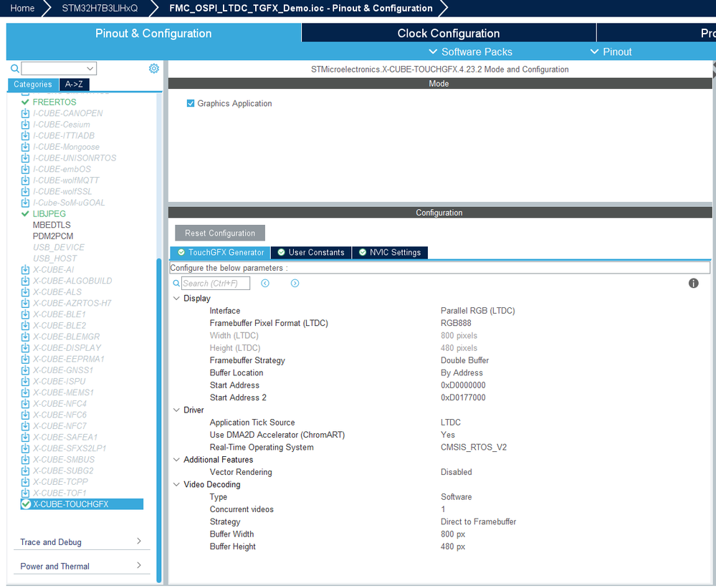Image resolution: width=716 pixels, height=588 pixels.
Task: Click STM32H7B3LIHxQ breadcrumb item
Action: click(100, 8)
